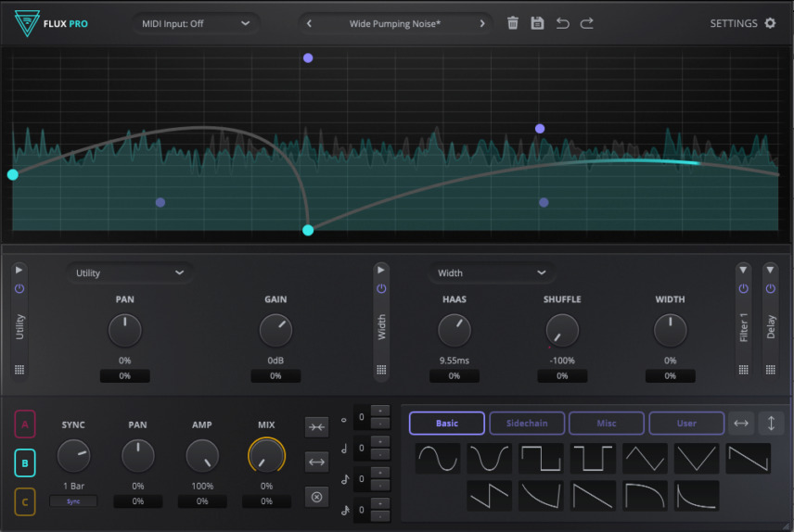Open the Delay module grid icon
Viewport: 794px width, 532px height.
(x=770, y=370)
